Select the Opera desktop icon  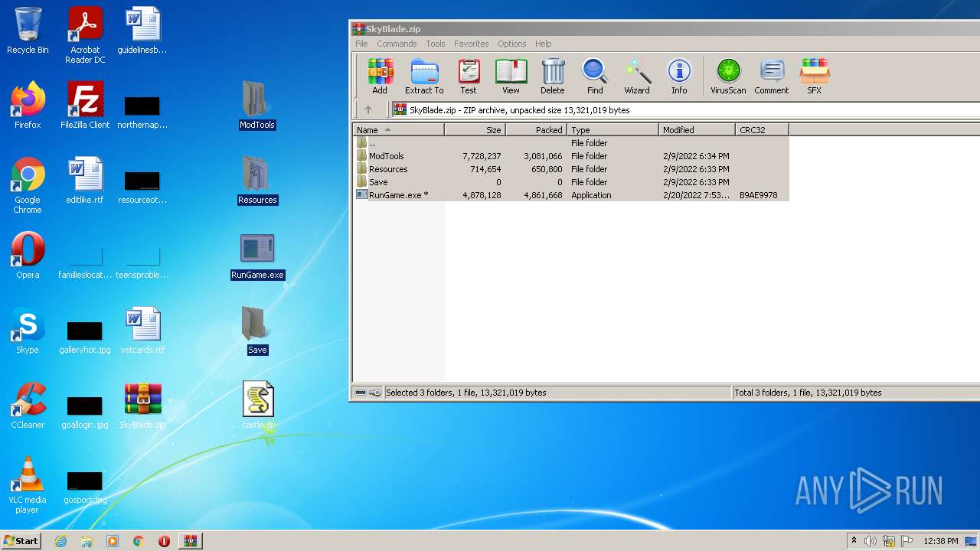(x=28, y=256)
